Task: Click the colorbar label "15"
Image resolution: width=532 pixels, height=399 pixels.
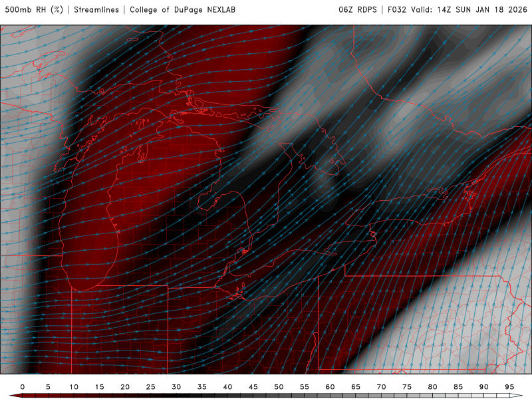Action: coord(99,387)
